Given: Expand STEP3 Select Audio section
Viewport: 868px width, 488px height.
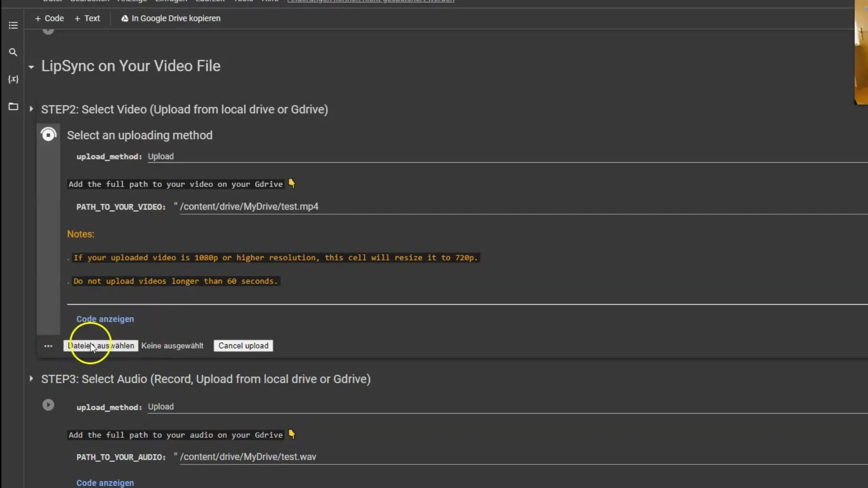Looking at the screenshot, I should click(x=31, y=379).
